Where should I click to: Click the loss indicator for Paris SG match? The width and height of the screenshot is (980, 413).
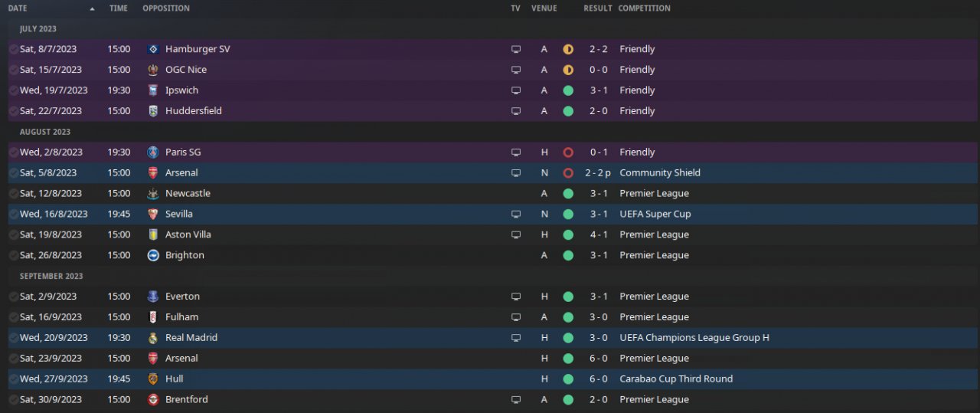pos(568,152)
